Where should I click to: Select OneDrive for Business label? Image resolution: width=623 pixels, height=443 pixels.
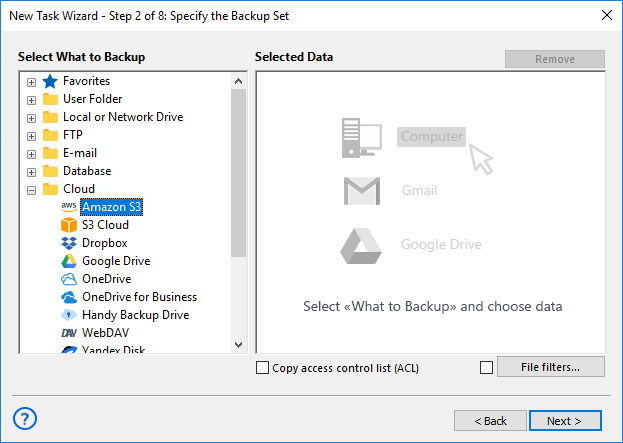(139, 297)
